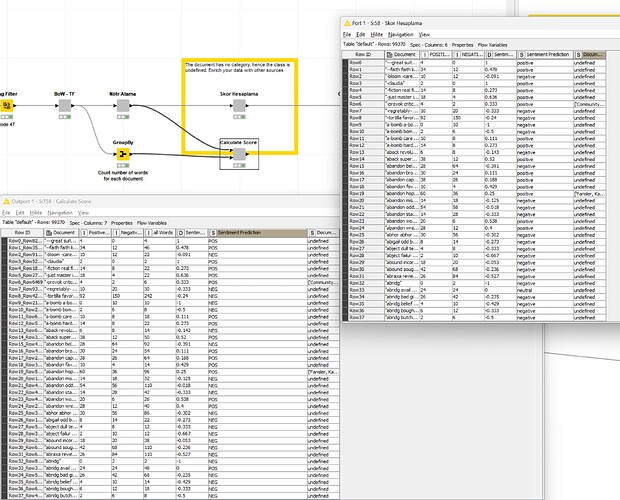Switch to Spec - Columns: 7 tab
Viewport: 620px width, 500px height.
click(88, 223)
